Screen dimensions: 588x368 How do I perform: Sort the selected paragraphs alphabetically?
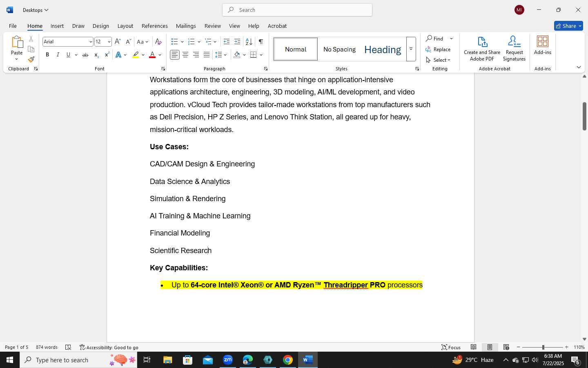[249, 42]
